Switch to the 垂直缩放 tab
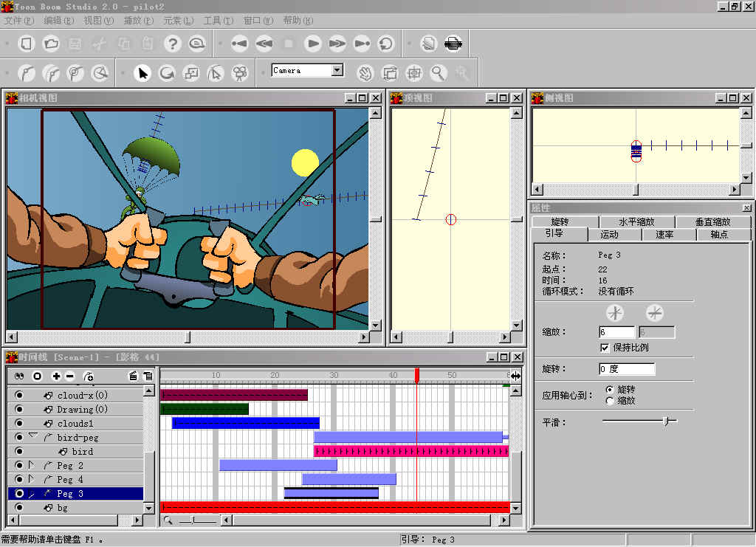Viewport: 756px width, 547px height. pyautogui.click(x=713, y=221)
